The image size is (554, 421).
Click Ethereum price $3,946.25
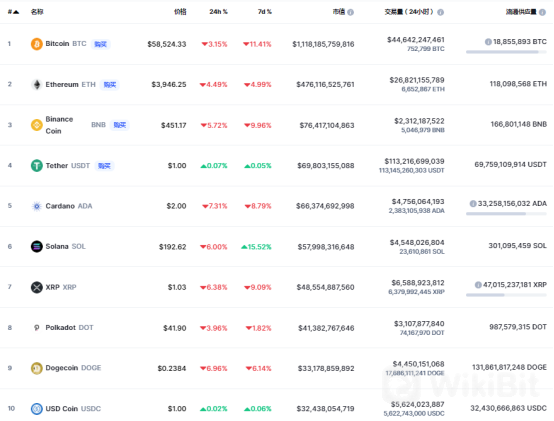click(x=169, y=85)
